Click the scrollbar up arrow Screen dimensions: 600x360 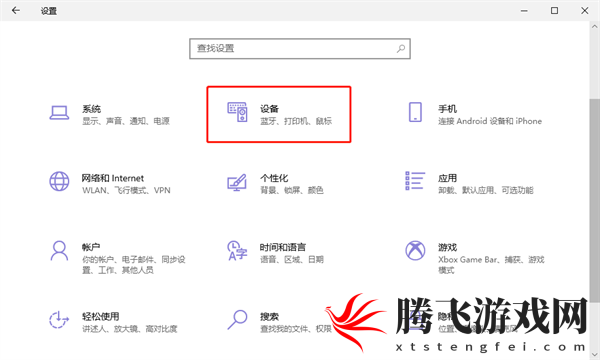[x=594, y=26]
